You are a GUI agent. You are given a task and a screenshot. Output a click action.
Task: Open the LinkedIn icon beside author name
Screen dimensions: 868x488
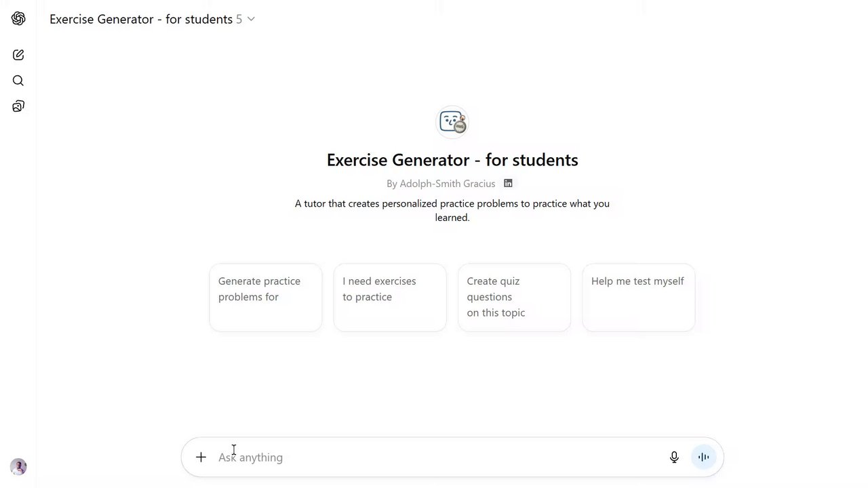(508, 183)
